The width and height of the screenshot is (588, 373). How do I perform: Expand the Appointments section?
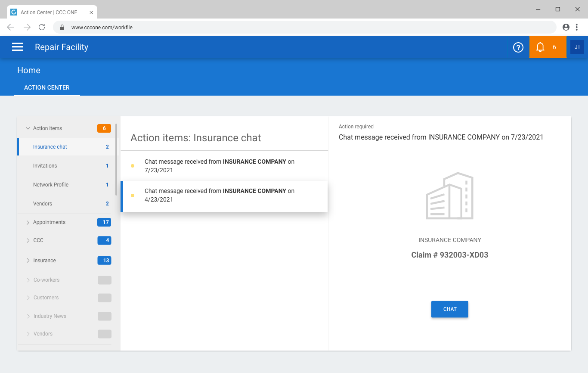28,222
